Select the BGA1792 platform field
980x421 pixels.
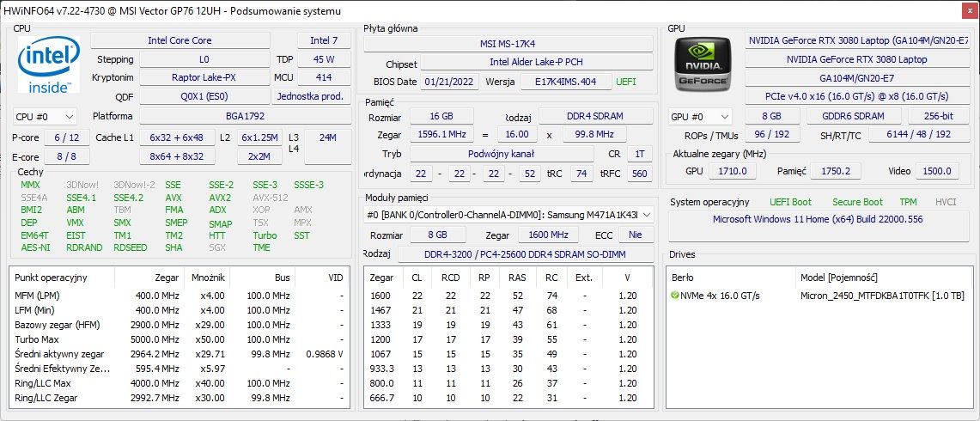tap(245, 116)
